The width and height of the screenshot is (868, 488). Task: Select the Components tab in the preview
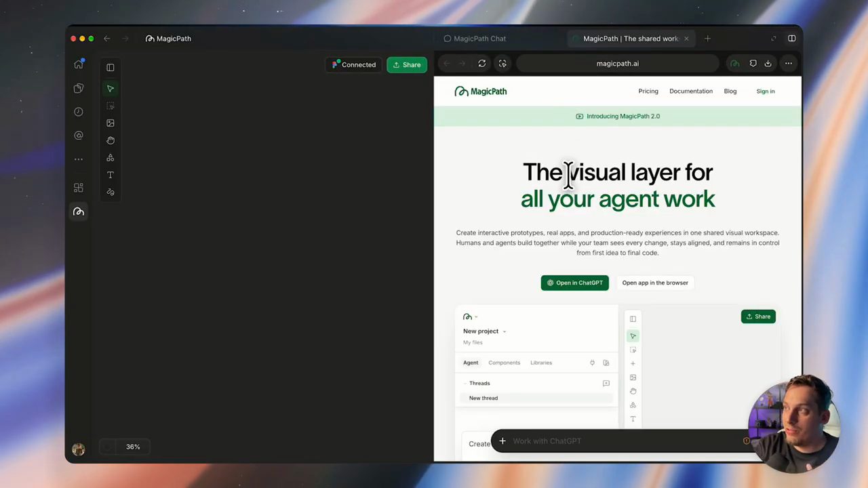[505, 363]
